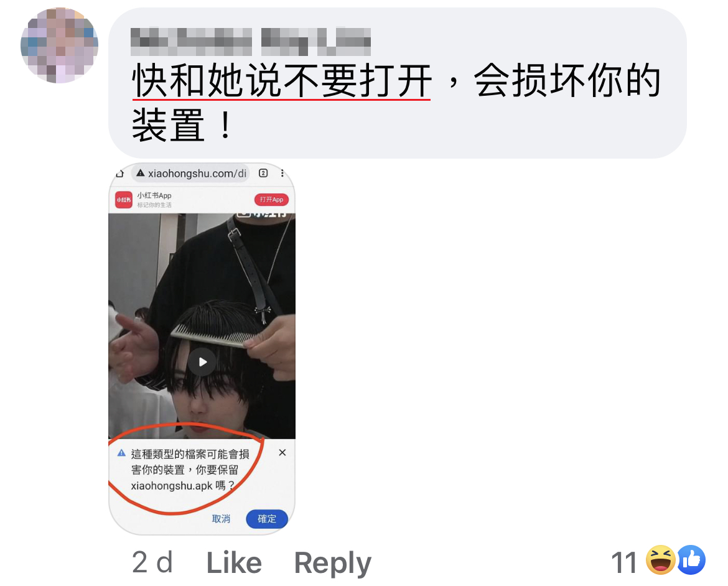The image size is (728, 586).
Task: Click the red 打开App button
Action: pos(272,199)
